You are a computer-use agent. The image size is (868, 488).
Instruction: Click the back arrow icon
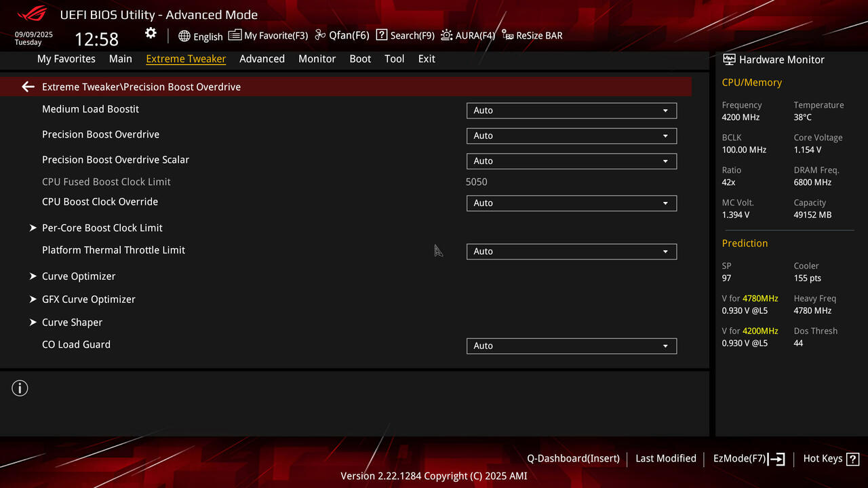[28, 87]
